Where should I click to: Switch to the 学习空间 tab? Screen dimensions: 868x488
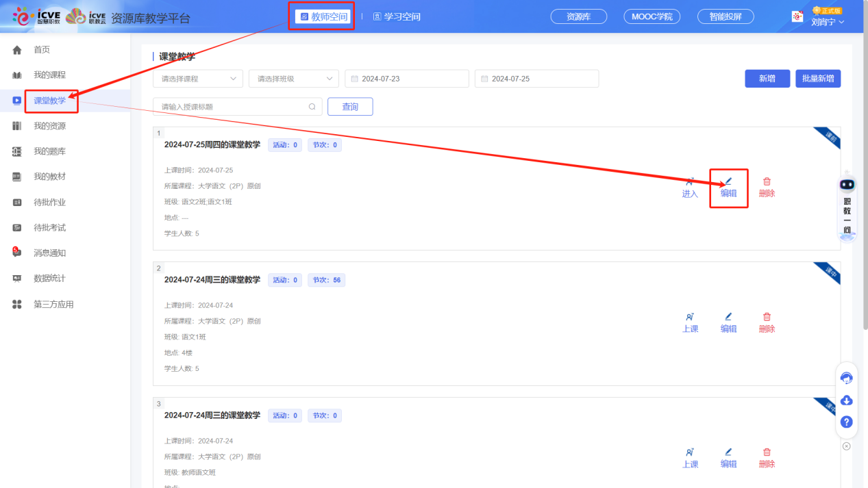coord(397,16)
